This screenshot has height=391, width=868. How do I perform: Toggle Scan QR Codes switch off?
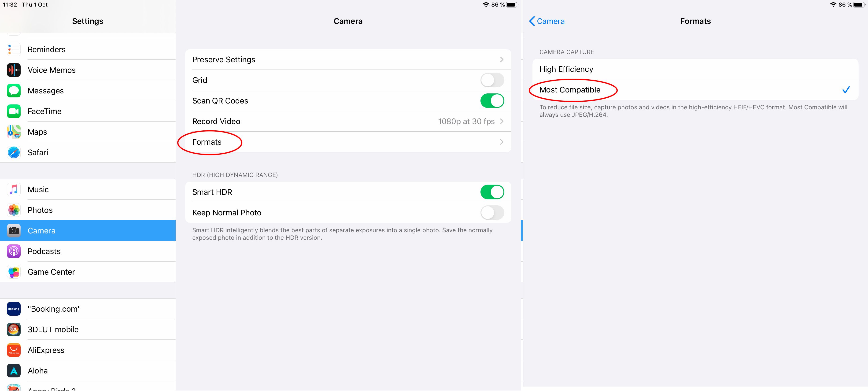(492, 100)
